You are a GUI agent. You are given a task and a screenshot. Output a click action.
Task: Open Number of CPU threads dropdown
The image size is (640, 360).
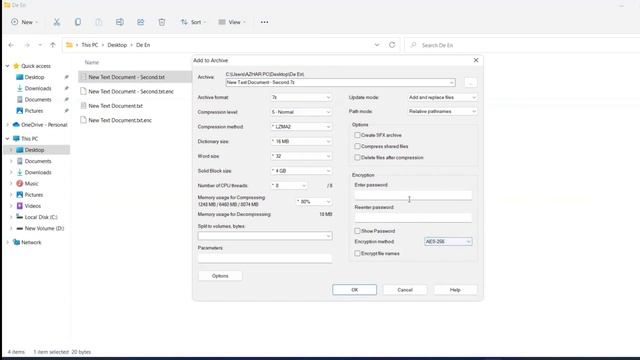click(289, 186)
